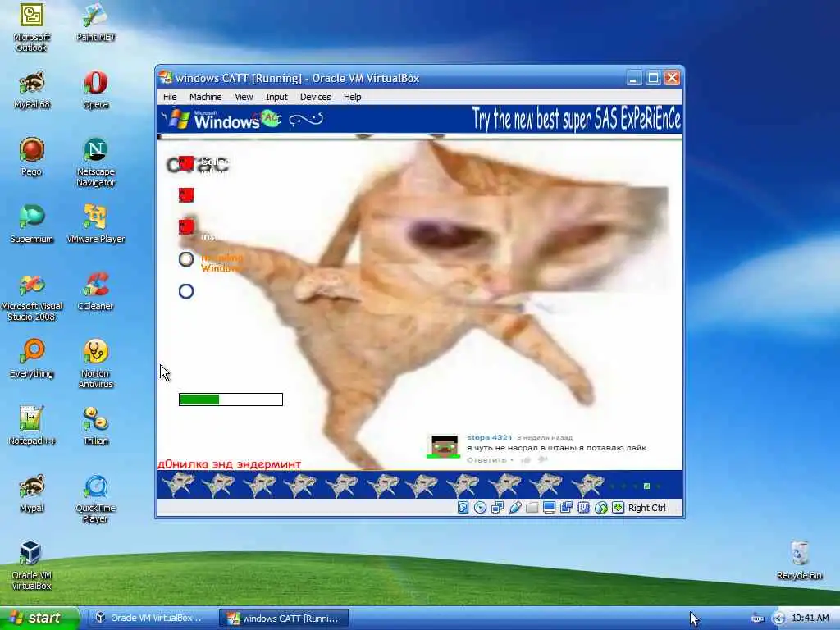This screenshot has width=840, height=630.
Task: Click the Minecraft avatar of stepa 4321
Action: (x=444, y=447)
